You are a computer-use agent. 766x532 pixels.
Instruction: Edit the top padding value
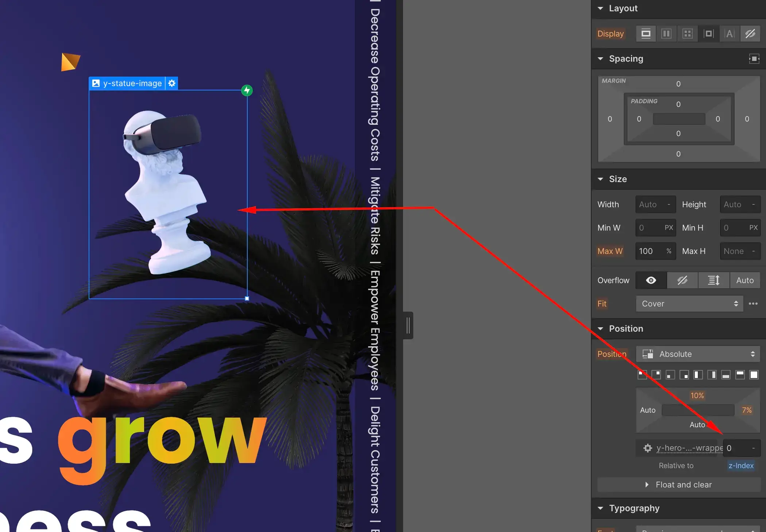tap(678, 104)
